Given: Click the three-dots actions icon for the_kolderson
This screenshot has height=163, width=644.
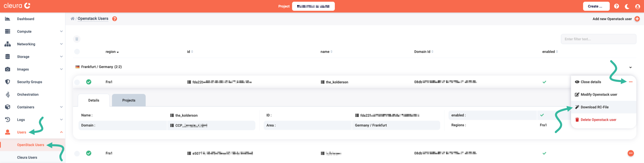Looking at the screenshot, I should click(631, 82).
